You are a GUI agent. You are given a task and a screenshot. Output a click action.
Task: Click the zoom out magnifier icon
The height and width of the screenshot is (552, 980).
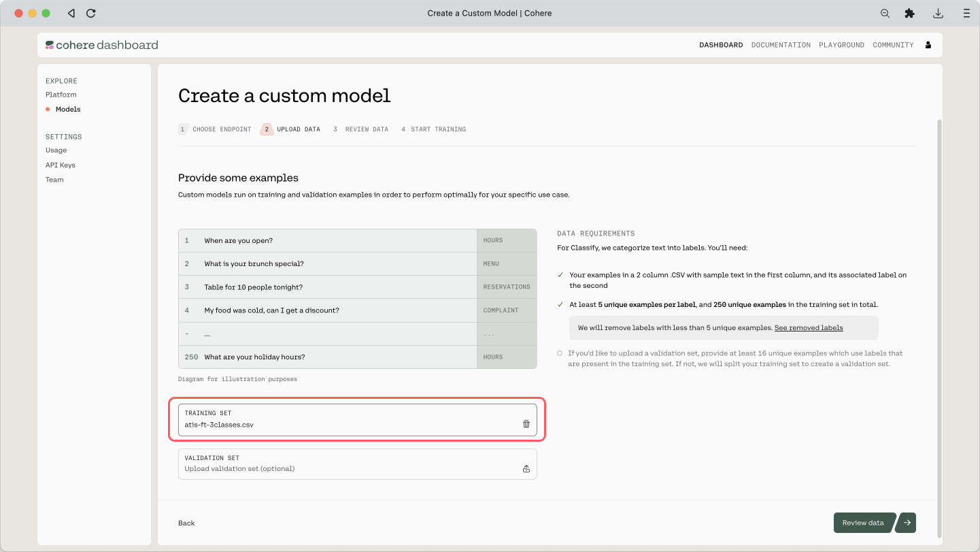[x=885, y=13]
